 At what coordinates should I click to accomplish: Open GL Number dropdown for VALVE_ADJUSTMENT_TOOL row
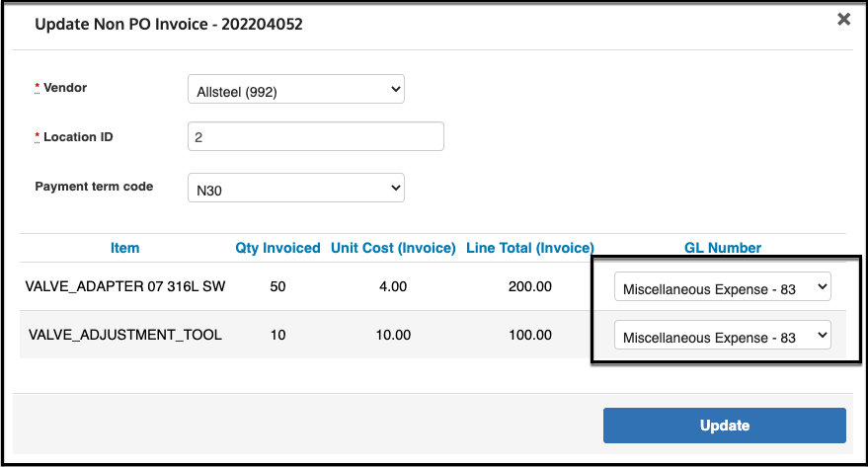click(x=723, y=335)
